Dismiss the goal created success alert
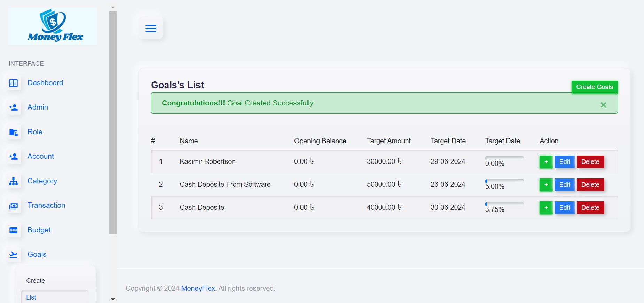Screen dimensions: 644x303 click(x=603, y=105)
